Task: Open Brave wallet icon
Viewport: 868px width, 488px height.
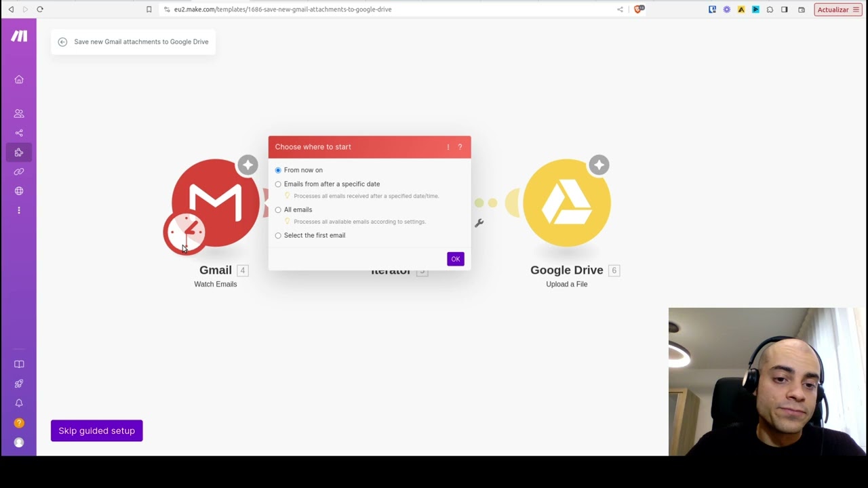Action: tap(802, 9)
